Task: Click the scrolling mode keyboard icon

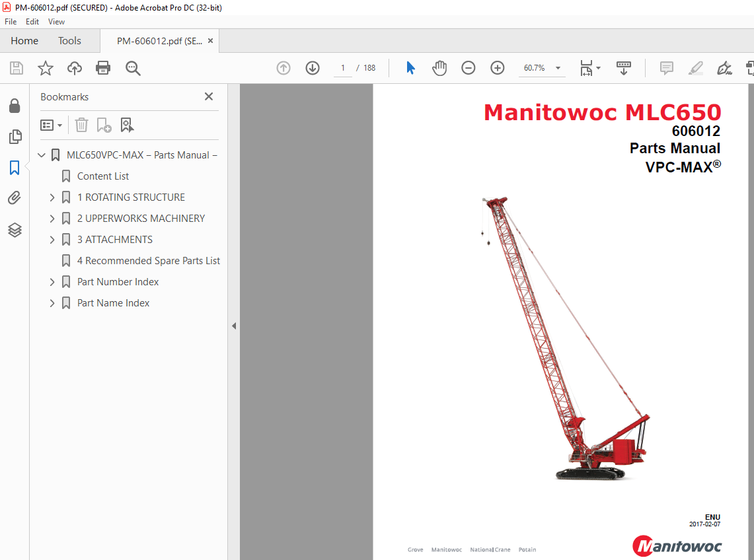Action: 623,68
